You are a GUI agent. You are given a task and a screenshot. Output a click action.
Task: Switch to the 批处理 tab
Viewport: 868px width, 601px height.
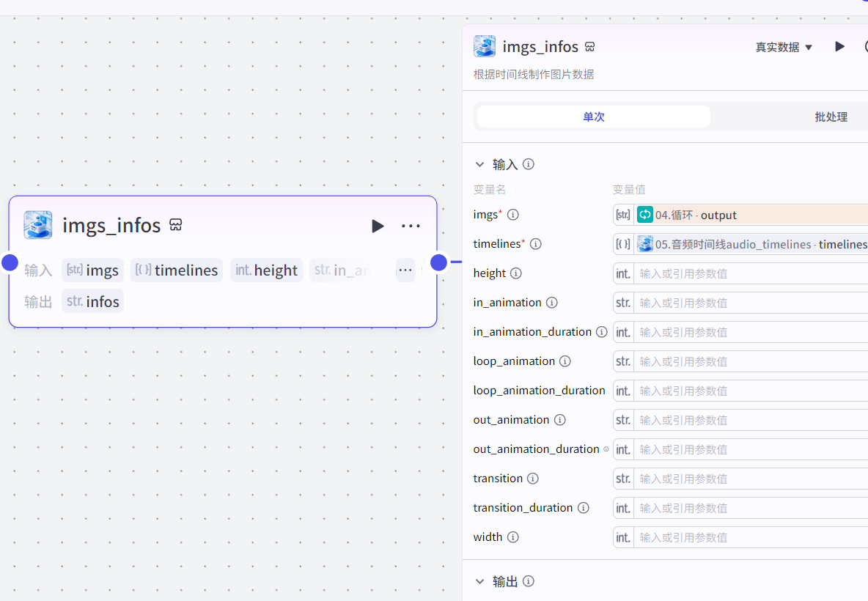[831, 117]
